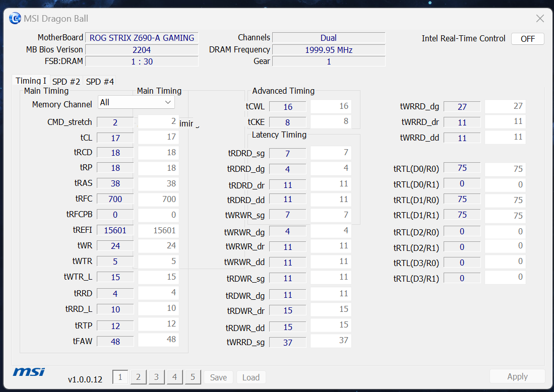Viewport: 554px width, 392px height.
Task: Click the tREFI editable input field
Action: (158, 231)
